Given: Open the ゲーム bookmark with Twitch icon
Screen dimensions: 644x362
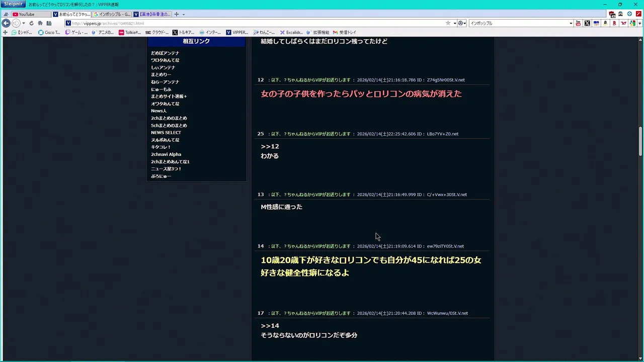Looking at the screenshot, I should tap(76, 32).
